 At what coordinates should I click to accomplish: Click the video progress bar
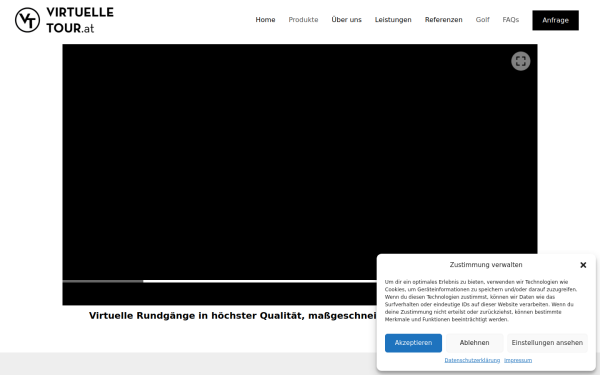click(220, 281)
